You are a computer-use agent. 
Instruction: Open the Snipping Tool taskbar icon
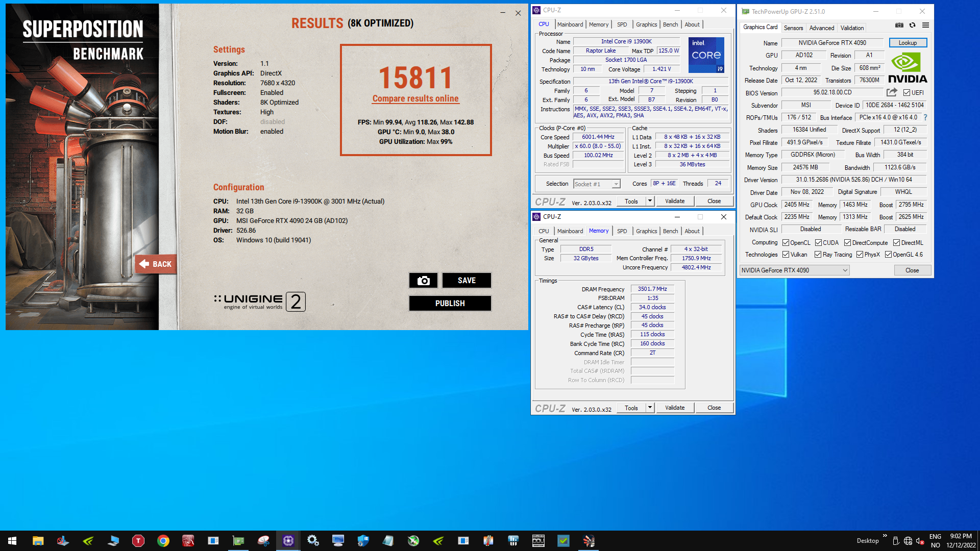263,541
